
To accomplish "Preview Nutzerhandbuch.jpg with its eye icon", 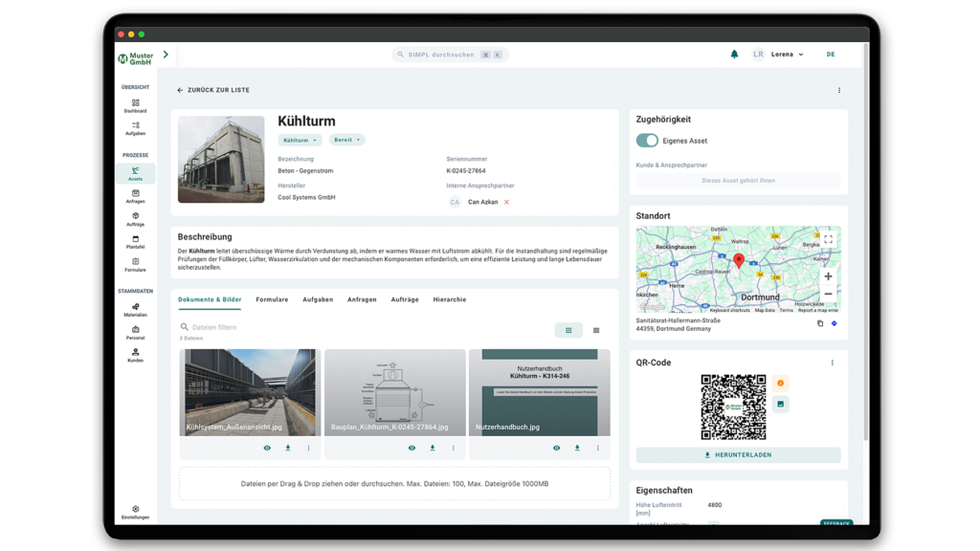I will [557, 446].
